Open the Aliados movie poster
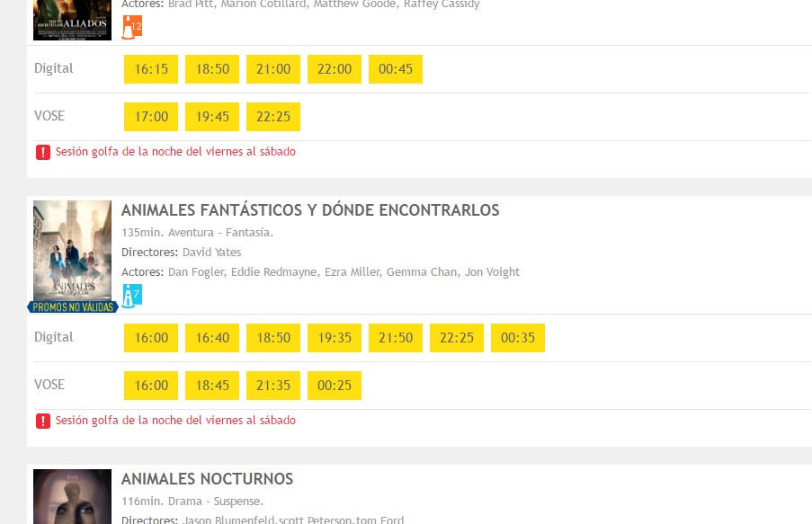This screenshot has width=812, height=524. click(x=72, y=20)
